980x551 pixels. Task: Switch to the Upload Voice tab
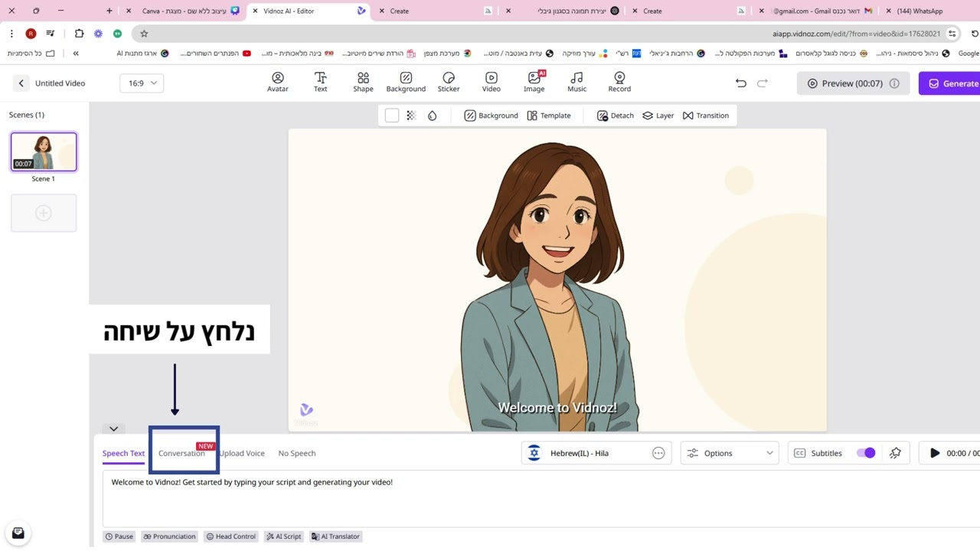tap(242, 453)
